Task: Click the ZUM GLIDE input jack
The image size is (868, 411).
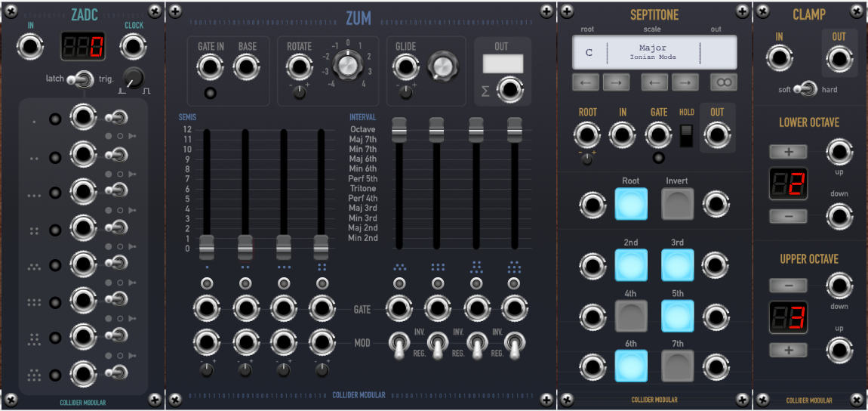Action: 406,68
